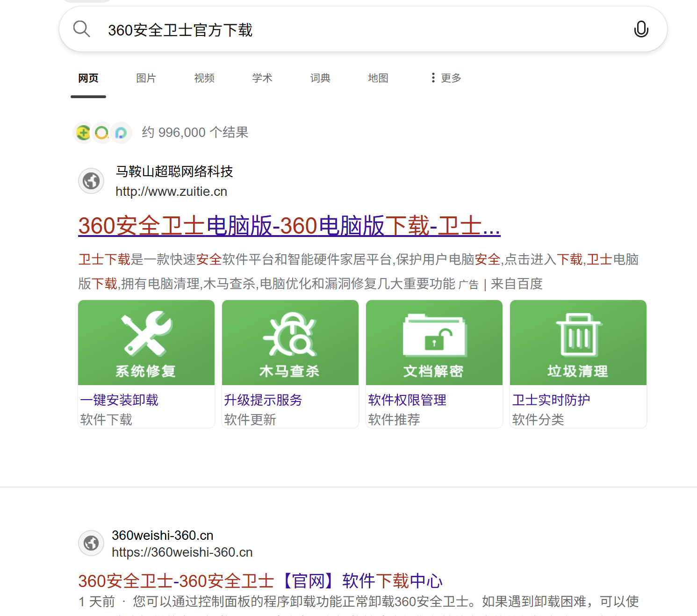This screenshot has height=616, width=697.
Task: Open the 文档解密 folder tile
Action: 434,343
